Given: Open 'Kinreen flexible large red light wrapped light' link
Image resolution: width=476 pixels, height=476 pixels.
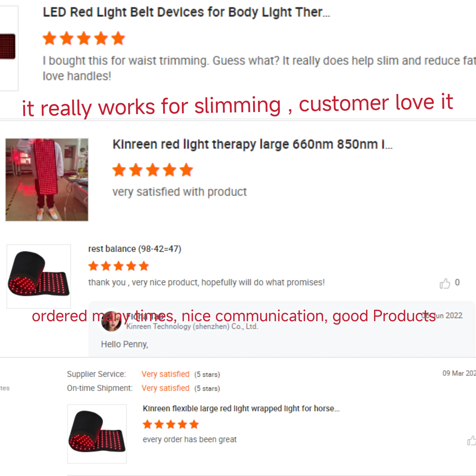Looking at the screenshot, I should [x=241, y=408].
